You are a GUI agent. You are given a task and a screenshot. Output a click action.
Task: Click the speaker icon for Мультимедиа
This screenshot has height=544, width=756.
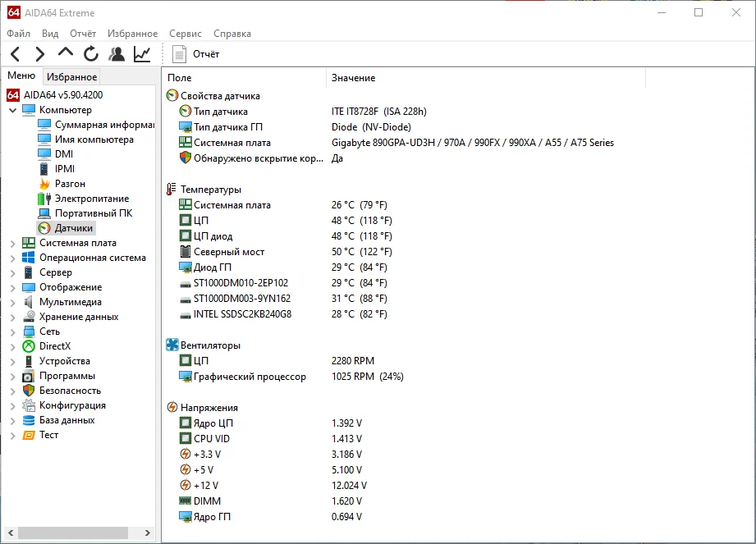[x=29, y=302]
